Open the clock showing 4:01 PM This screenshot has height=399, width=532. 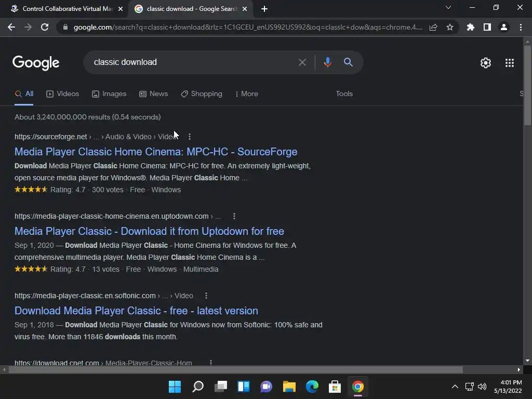coord(508,387)
